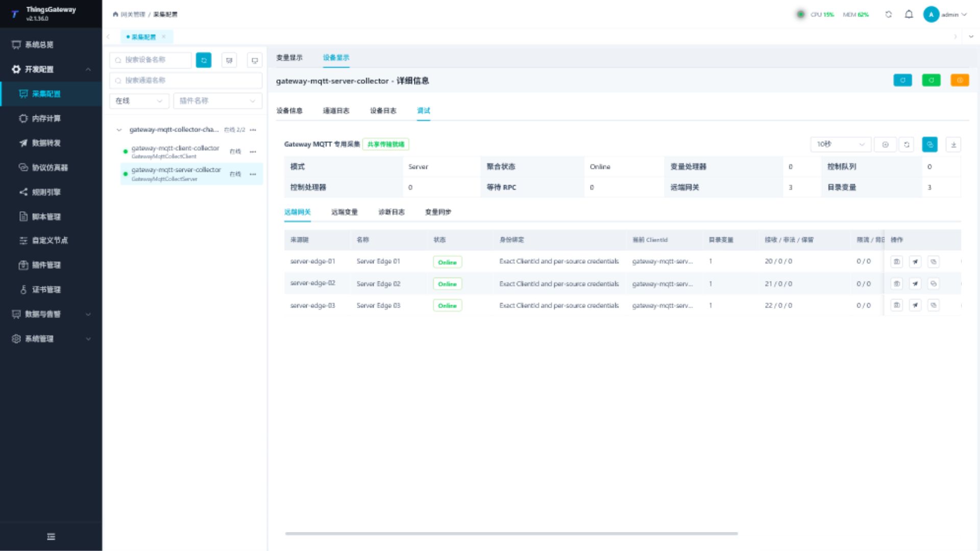
Task: Open the 10秒 refresh interval dropdown
Action: click(x=841, y=144)
